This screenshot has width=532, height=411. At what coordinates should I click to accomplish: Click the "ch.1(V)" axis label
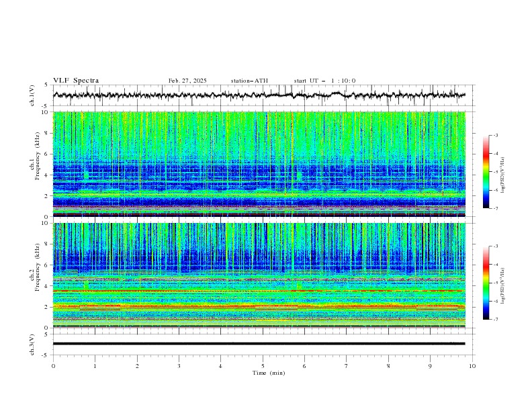point(32,95)
